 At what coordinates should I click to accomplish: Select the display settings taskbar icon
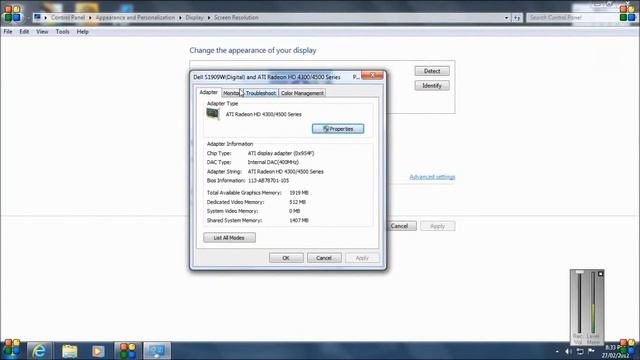pyautogui.click(x=157, y=351)
